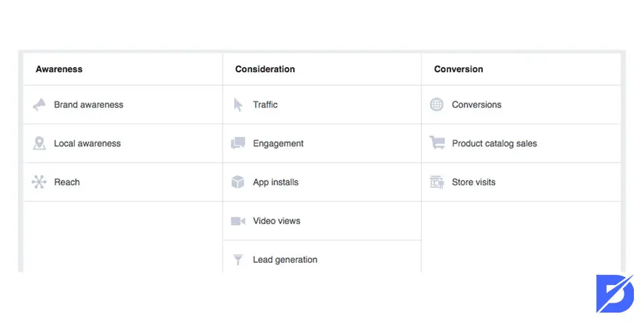Click the Store visits storefront icon

click(x=437, y=182)
